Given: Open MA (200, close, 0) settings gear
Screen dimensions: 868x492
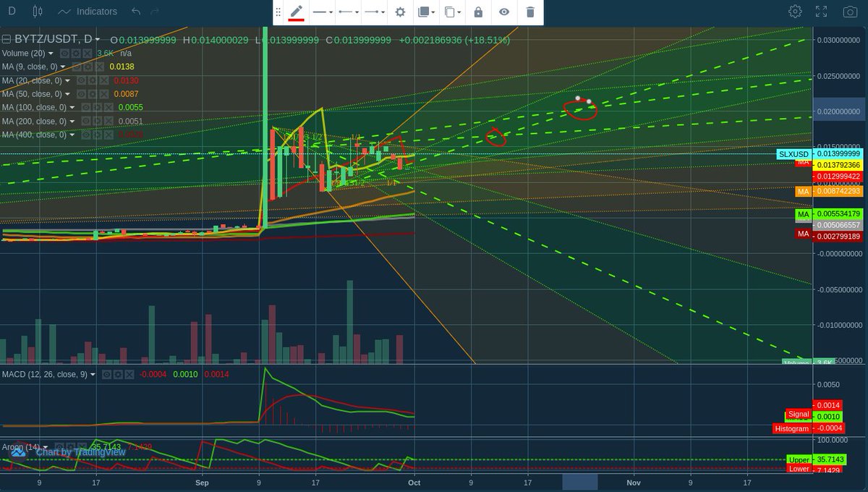Looking at the screenshot, I should point(97,121).
